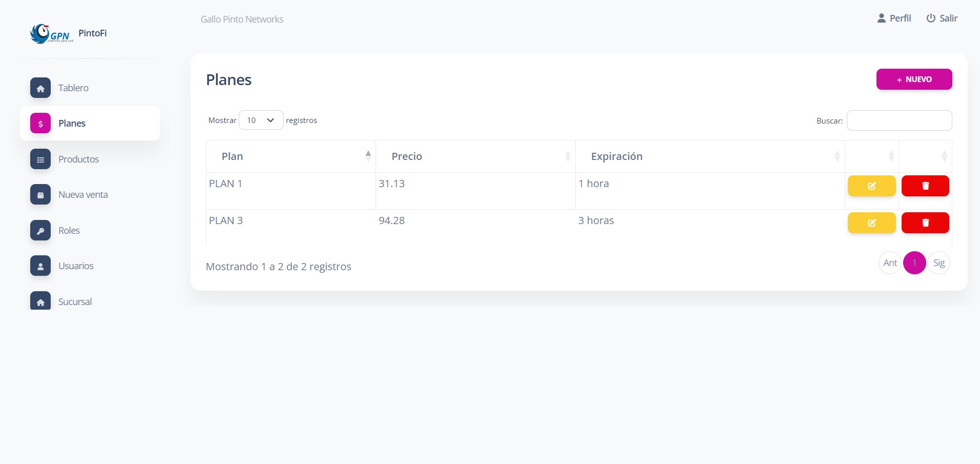
Task: Click the Buscar search field
Action: pos(899,120)
